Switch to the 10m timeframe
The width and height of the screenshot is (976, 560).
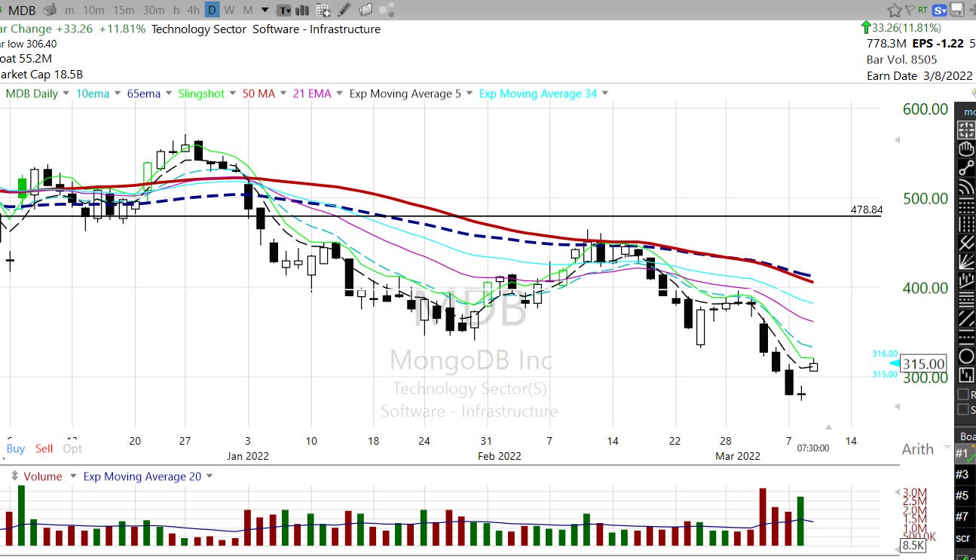[x=93, y=10]
